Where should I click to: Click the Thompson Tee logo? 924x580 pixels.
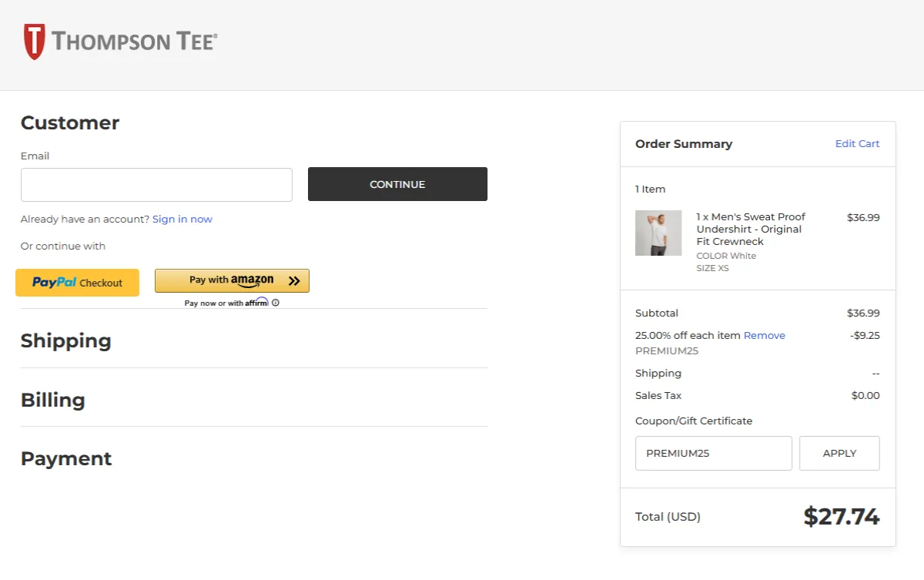119,42
